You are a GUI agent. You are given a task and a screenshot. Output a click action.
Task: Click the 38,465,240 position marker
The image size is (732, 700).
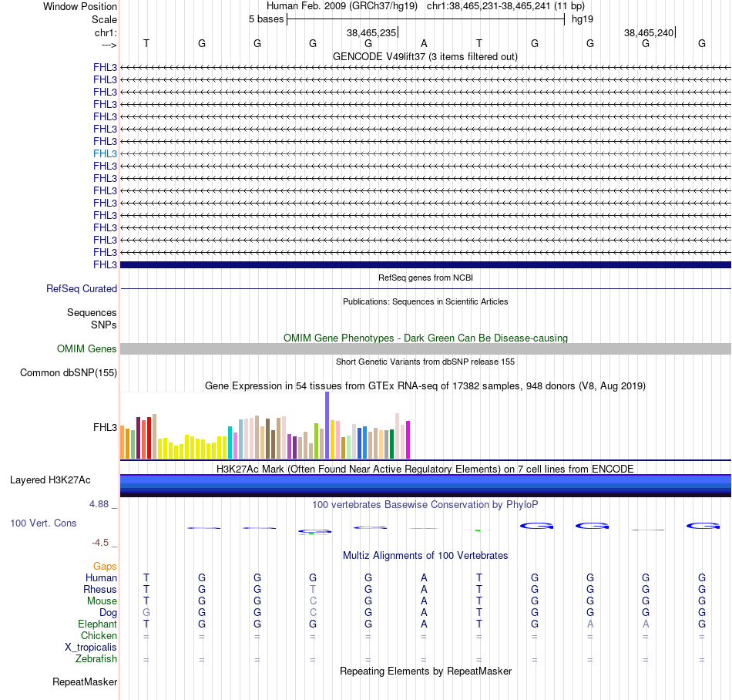point(649,32)
